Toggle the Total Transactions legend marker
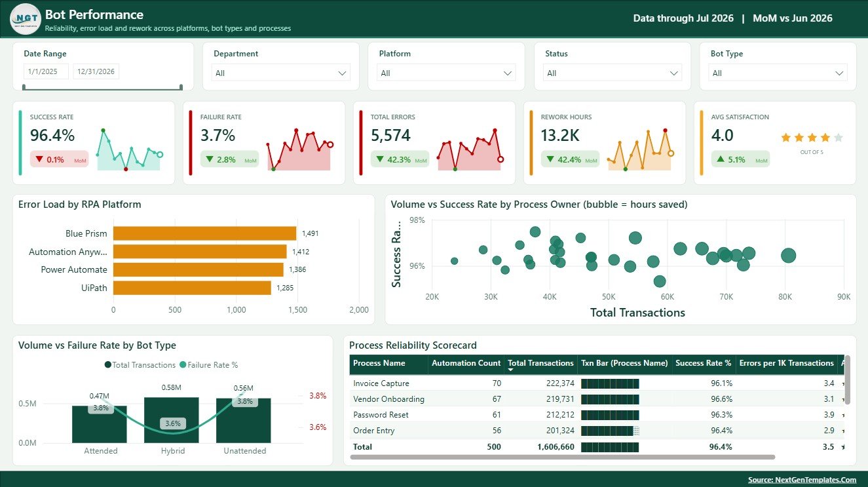The width and height of the screenshot is (868, 487). pos(107,365)
